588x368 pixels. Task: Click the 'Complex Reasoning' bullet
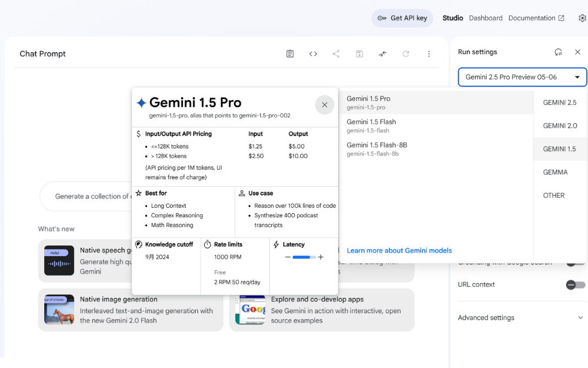click(x=177, y=216)
